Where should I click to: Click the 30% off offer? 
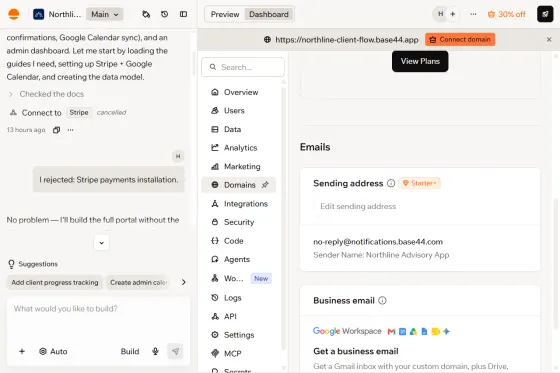tap(506, 14)
